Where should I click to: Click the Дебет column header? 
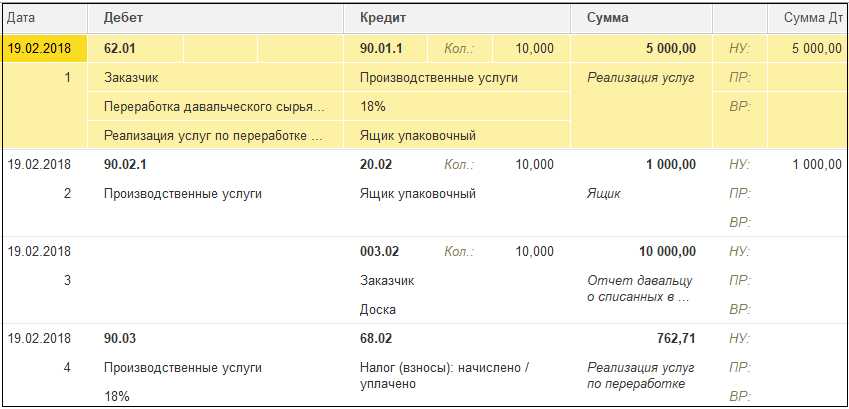point(215,18)
